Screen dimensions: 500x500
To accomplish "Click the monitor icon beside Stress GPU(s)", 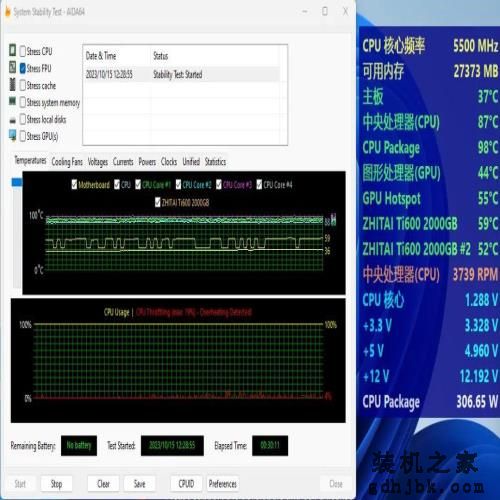I will pos(13,135).
